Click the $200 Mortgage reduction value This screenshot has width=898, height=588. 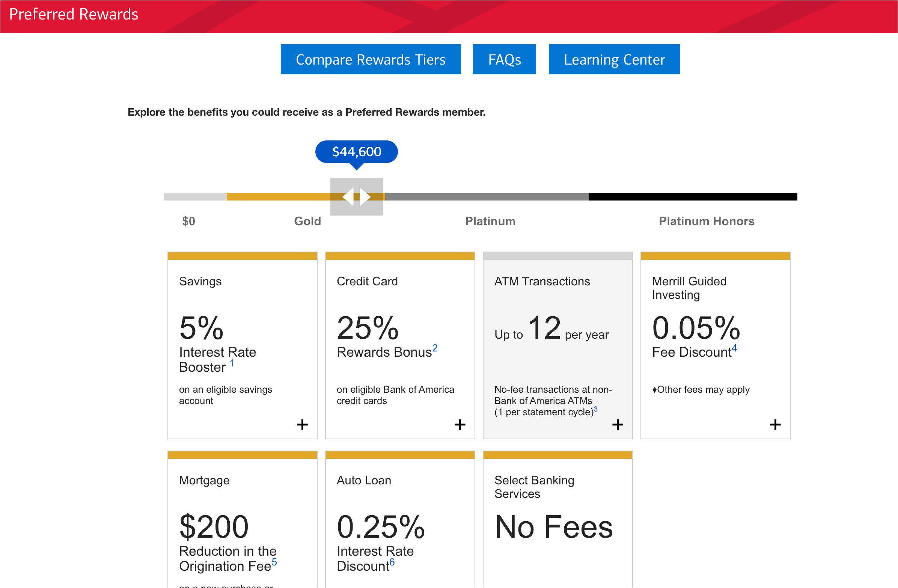coord(214,527)
